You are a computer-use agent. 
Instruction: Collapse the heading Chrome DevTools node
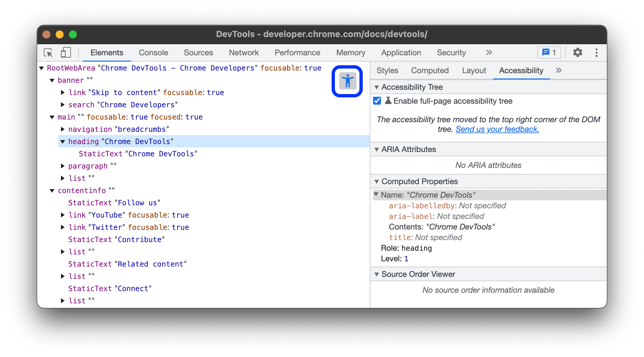point(63,141)
